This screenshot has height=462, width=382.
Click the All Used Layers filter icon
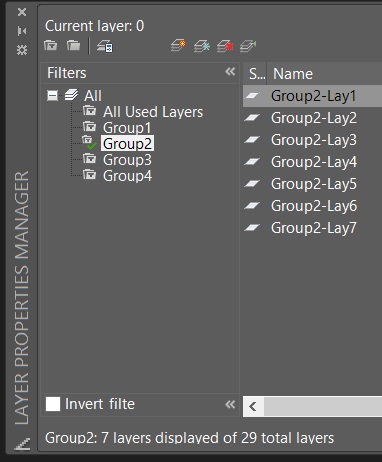(90, 110)
